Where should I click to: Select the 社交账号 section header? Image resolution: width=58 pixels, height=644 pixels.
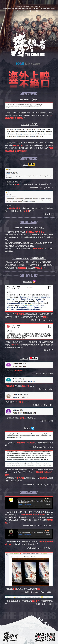[x=29, y=275]
